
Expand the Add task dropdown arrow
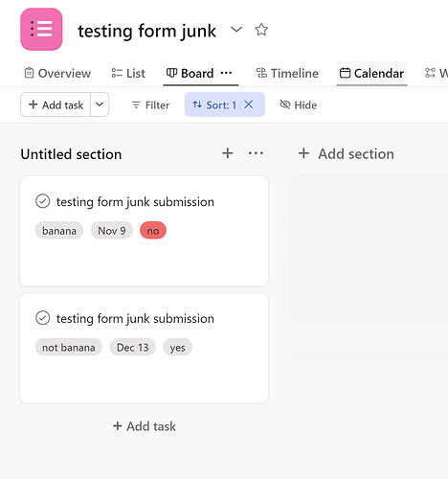100,104
